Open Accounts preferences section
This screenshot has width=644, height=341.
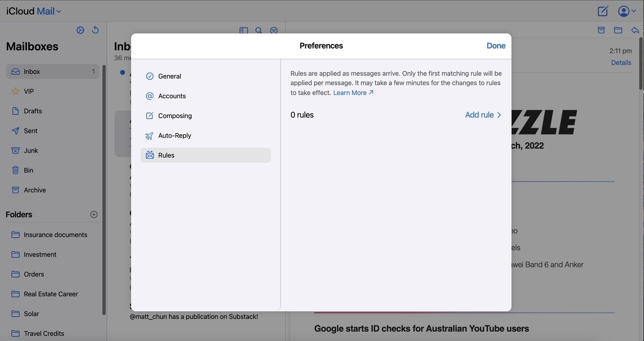[172, 96]
